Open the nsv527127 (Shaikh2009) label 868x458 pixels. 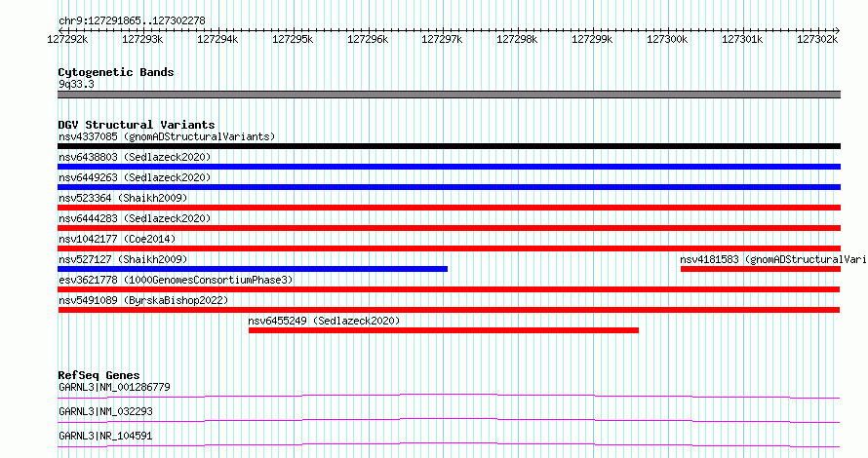(x=123, y=259)
